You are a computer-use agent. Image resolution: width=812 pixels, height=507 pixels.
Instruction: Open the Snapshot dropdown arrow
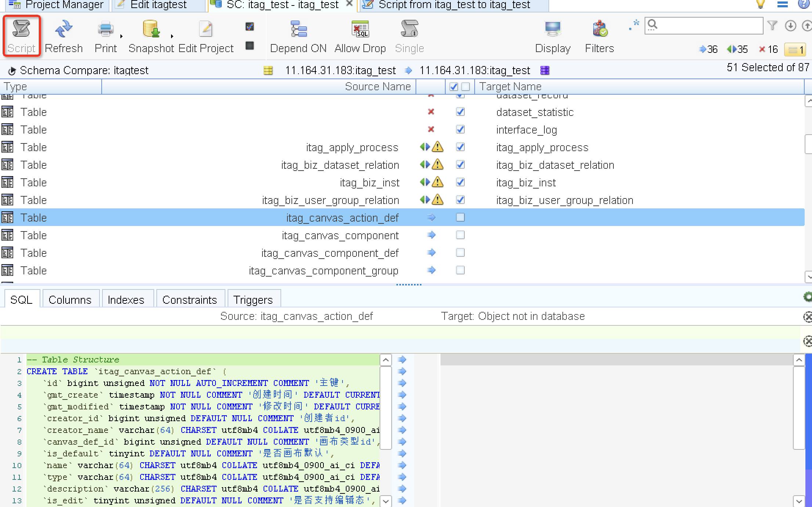click(x=172, y=36)
